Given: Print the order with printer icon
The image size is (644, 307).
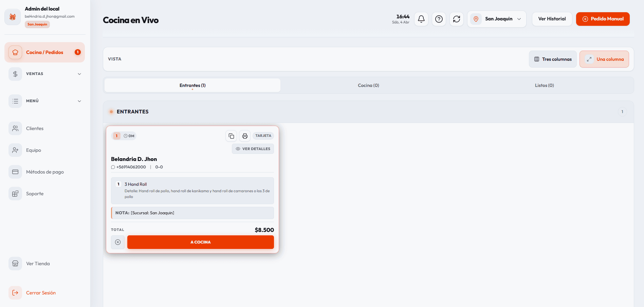Looking at the screenshot, I should tap(245, 136).
